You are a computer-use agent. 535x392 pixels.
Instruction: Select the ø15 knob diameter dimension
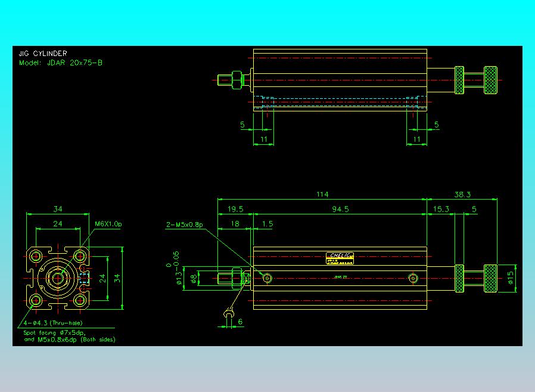pyautogui.click(x=511, y=278)
